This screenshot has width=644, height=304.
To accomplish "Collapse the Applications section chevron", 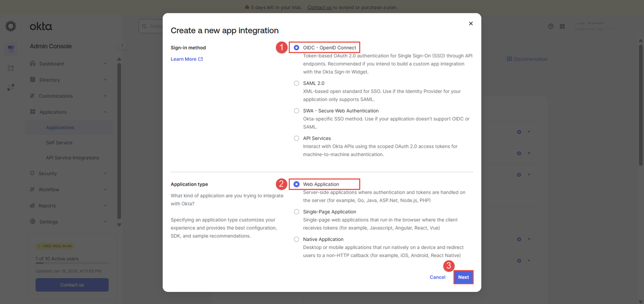I will coord(105,112).
